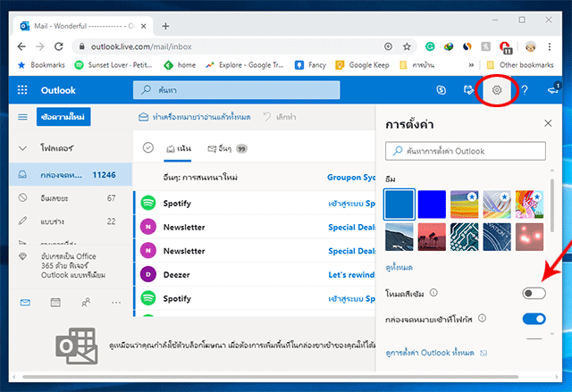
Task: Click the horizontal page scrollbar
Action: coord(270,377)
